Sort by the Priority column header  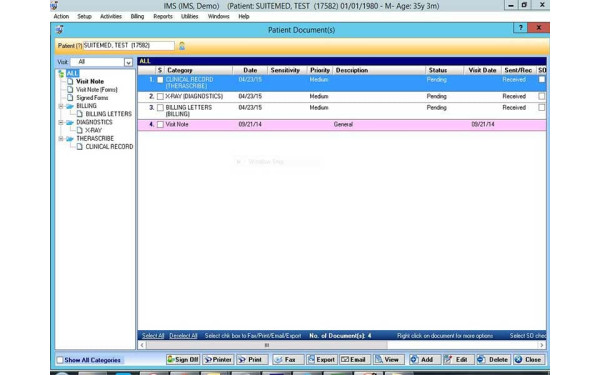[x=320, y=70]
